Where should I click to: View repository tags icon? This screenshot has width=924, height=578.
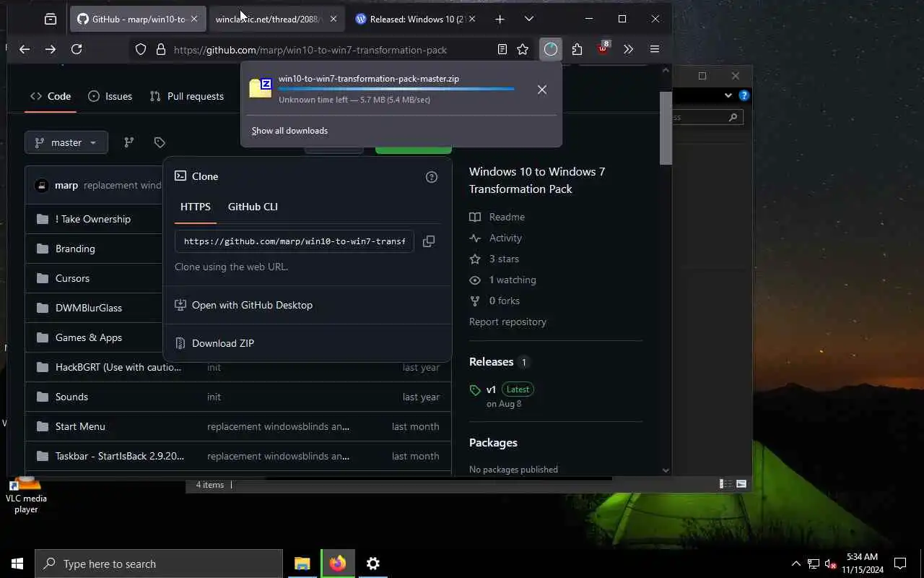tap(160, 142)
